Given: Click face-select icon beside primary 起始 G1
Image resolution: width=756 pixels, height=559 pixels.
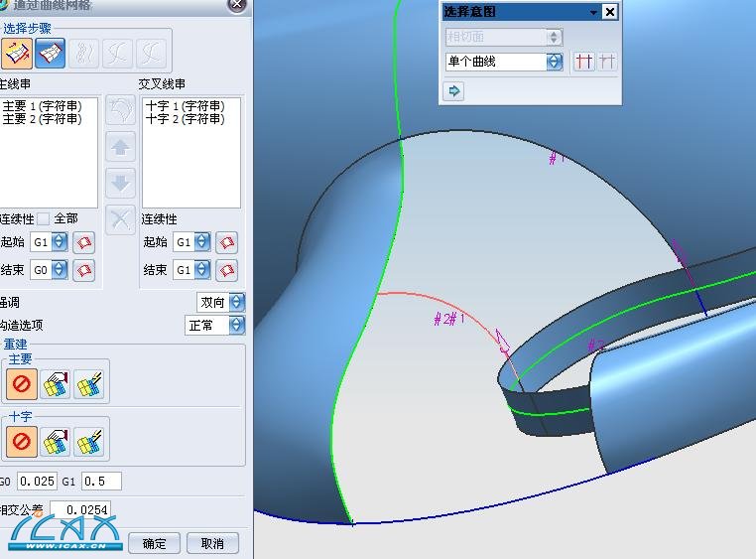Looking at the screenshot, I should coord(84,242).
